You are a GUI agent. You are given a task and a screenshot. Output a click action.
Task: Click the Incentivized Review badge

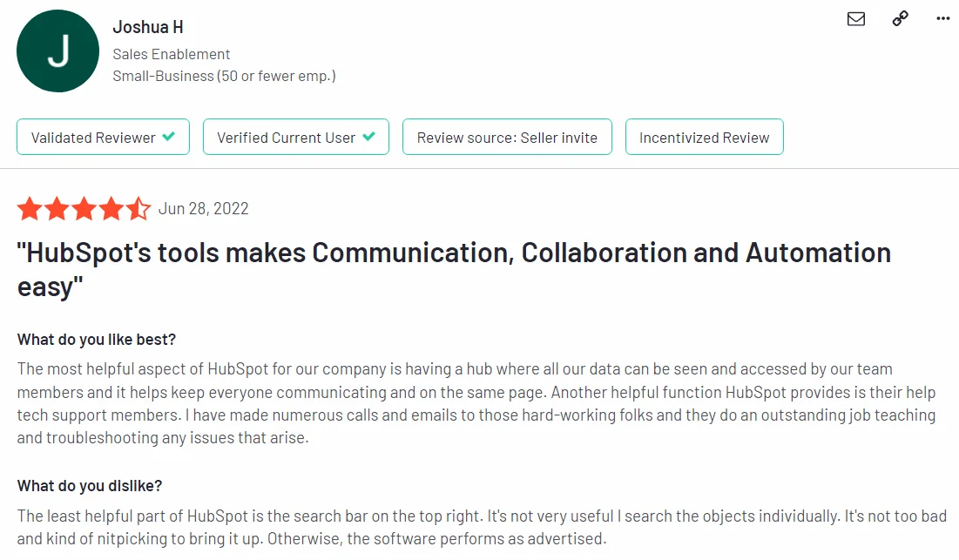click(704, 137)
